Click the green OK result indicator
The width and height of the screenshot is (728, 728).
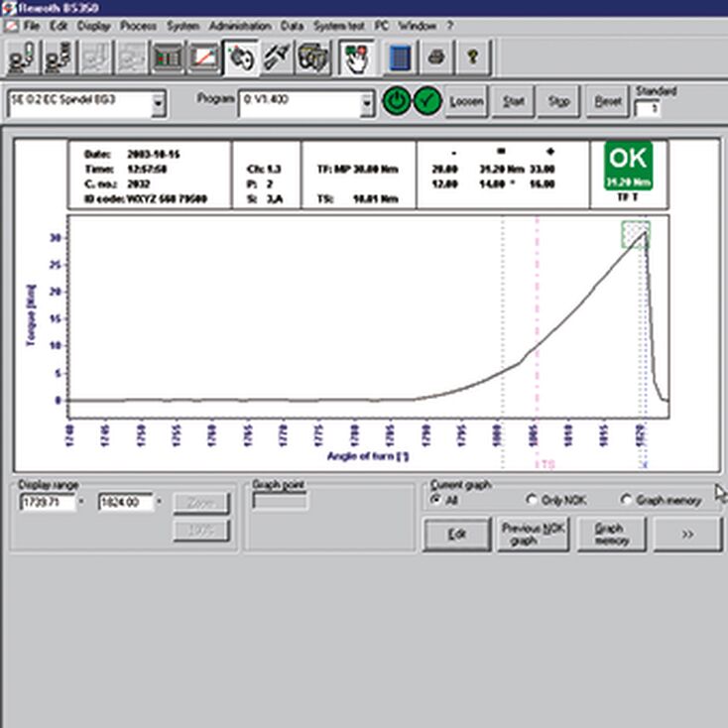[628, 166]
